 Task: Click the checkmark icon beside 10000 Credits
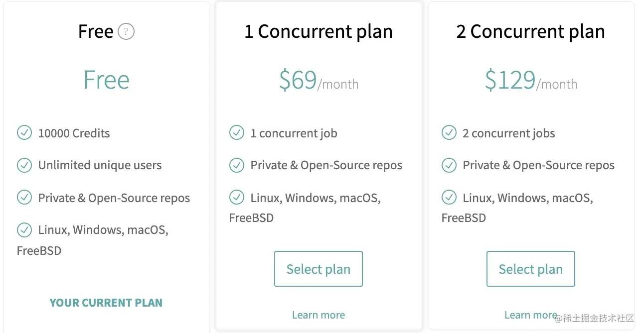coord(24,133)
